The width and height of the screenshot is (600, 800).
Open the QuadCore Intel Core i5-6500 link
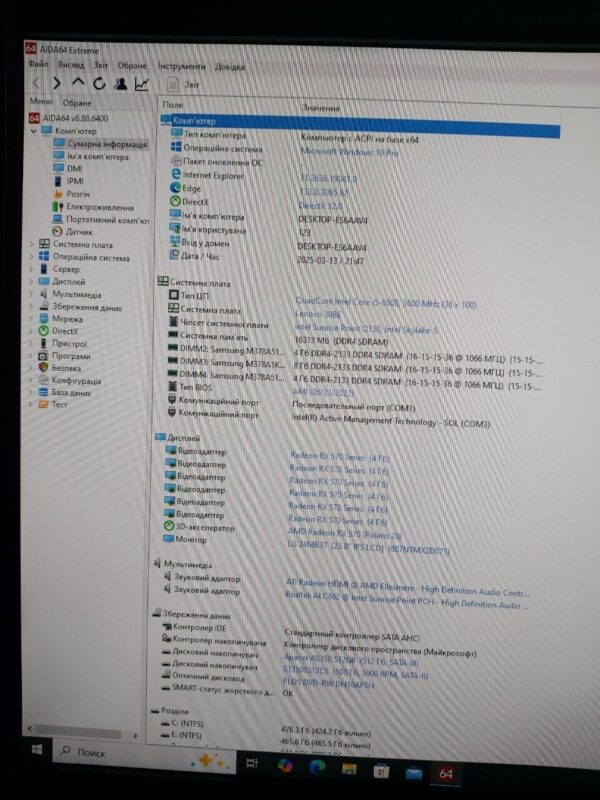click(386, 303)
